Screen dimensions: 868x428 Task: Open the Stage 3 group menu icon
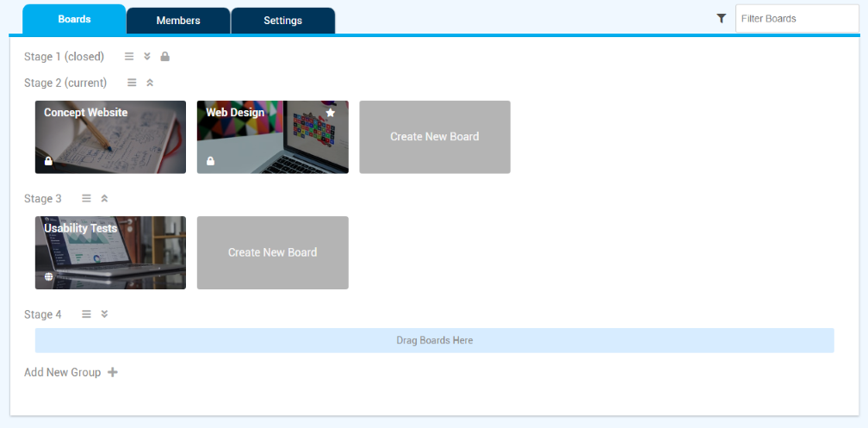pos(86,198)
